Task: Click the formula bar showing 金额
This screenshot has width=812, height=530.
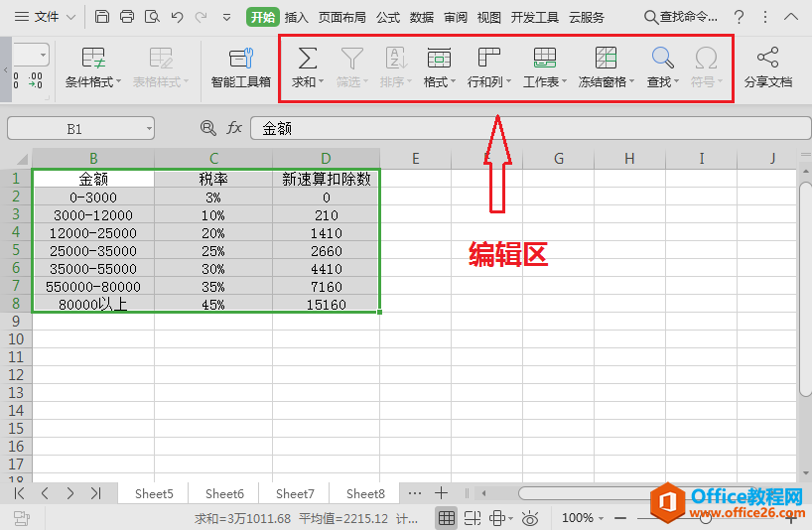Action: pos(530,128)
